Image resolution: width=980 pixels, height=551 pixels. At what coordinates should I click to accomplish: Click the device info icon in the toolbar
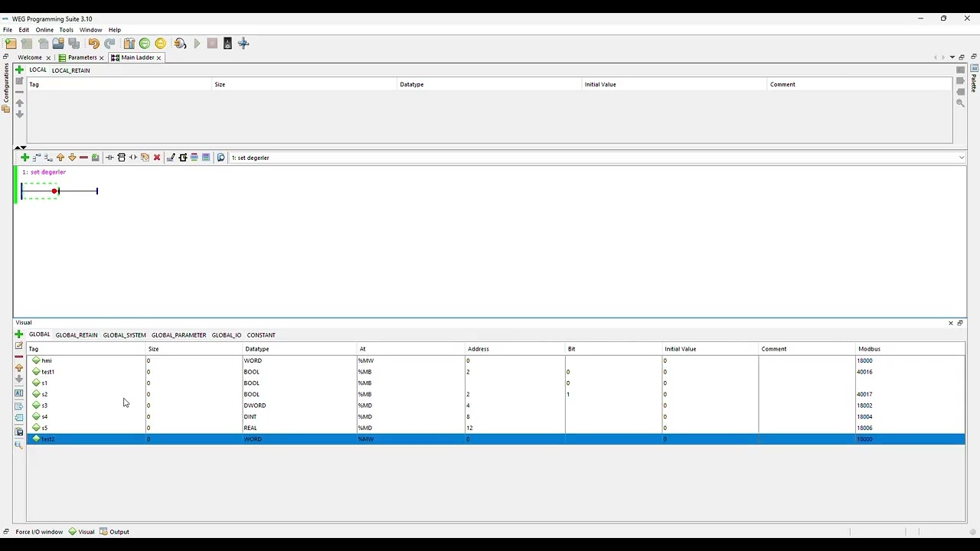click(227, 44)
